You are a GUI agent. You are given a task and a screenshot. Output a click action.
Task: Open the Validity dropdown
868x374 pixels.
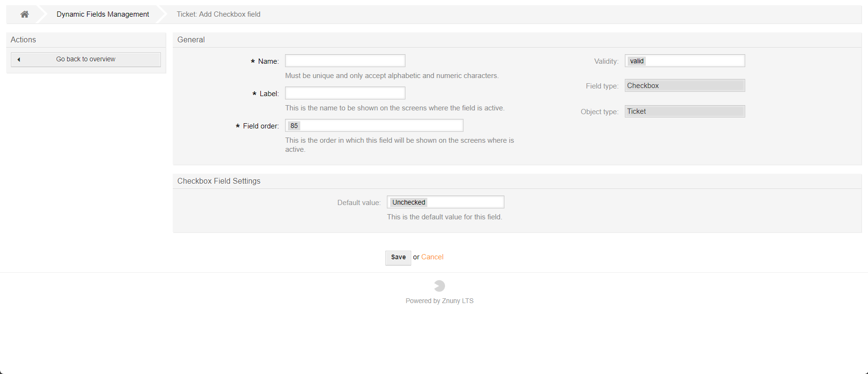click(x=684, y=60)
